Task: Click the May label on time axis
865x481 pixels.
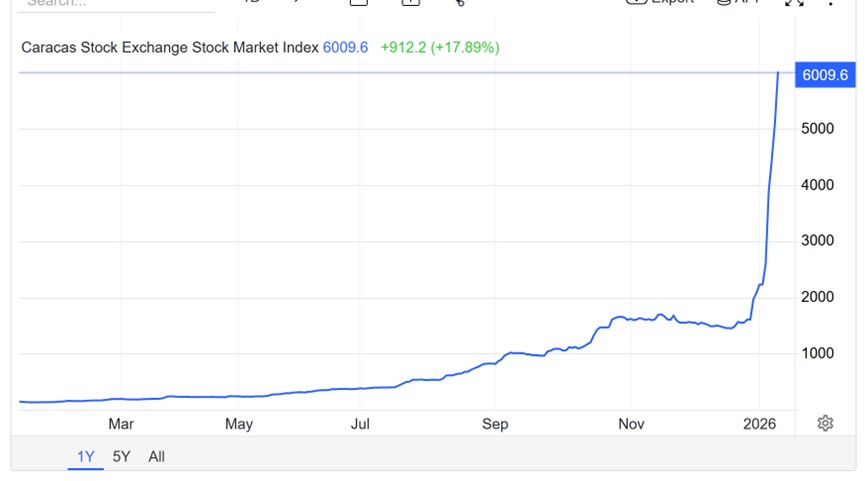Action: point(239,423)
